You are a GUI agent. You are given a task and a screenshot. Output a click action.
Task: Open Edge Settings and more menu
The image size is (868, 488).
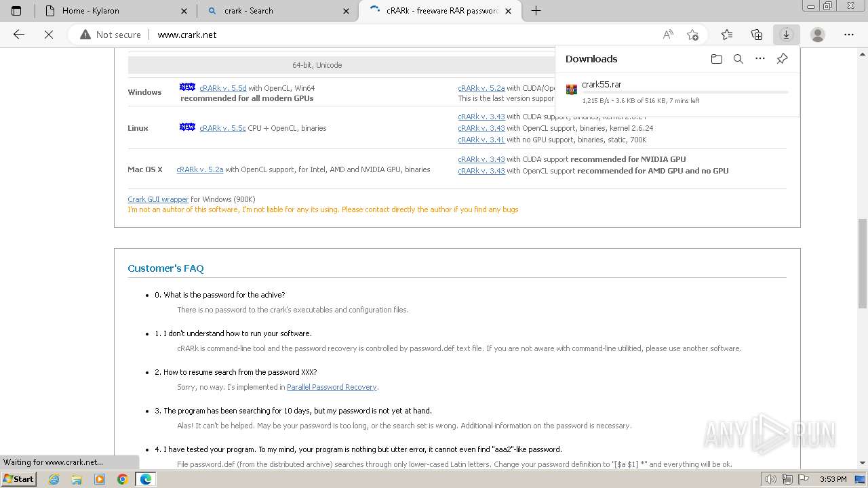tap(849, 35)
